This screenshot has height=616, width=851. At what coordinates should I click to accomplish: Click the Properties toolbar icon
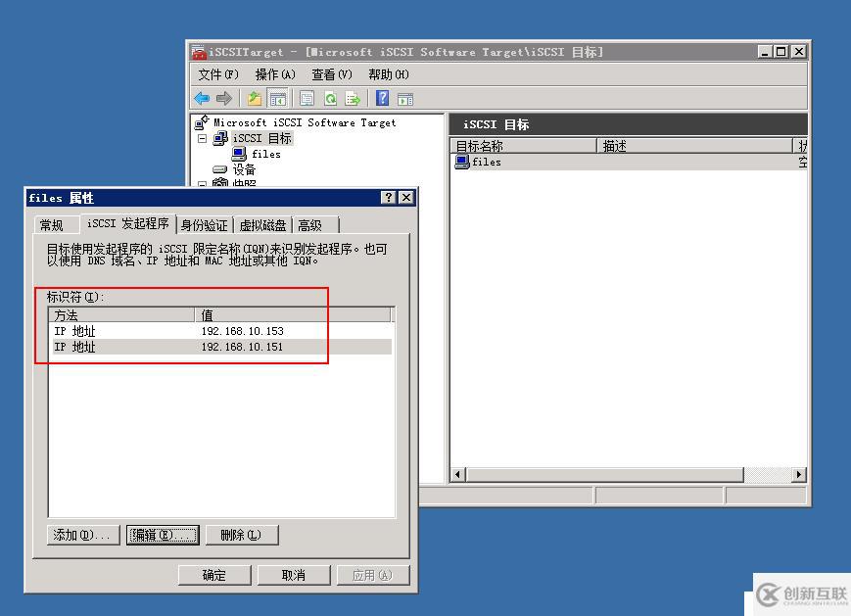(307, 99)
